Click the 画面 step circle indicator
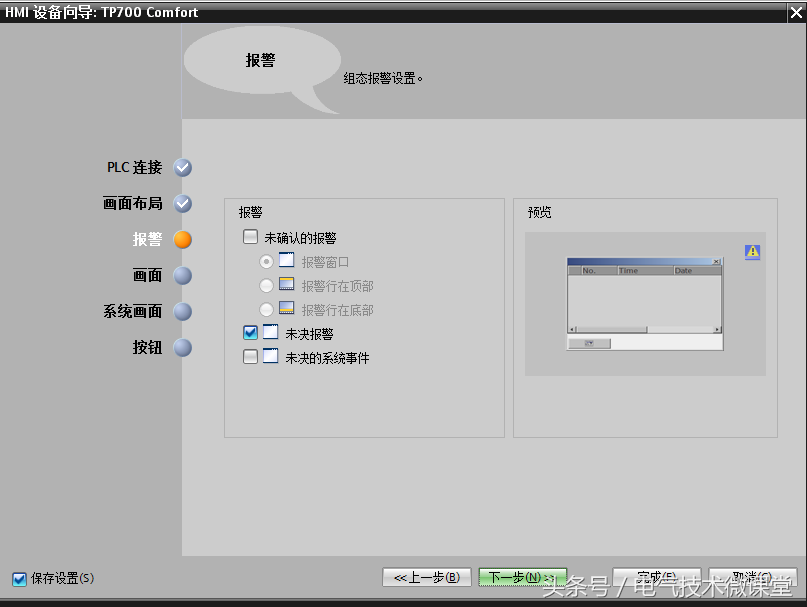The height and width of the screenshot is (607, 807). (x=183, y=276)
